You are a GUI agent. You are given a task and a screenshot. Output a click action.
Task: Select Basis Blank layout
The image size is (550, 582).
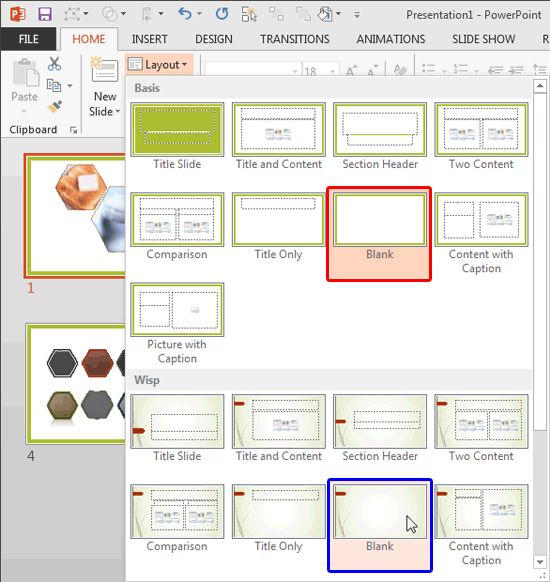point(379,234)
